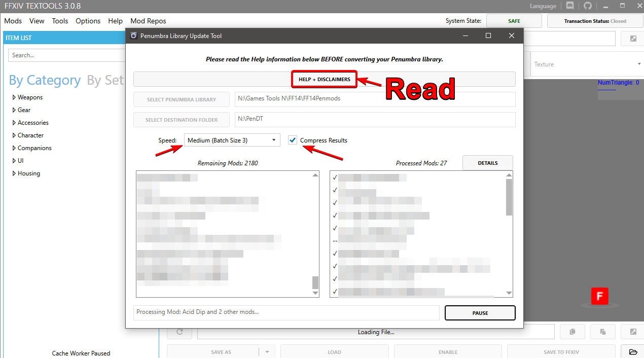Click the Penumbra dialog title bar icon

[x=134, y=36]
